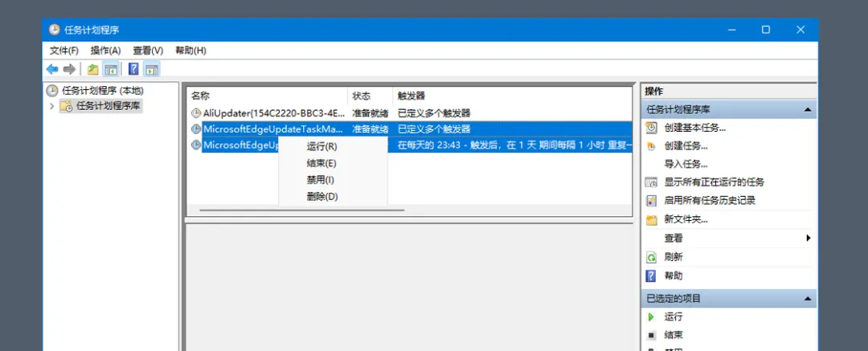
Task: Click 导入任务... action link
Action: point(686,165)
